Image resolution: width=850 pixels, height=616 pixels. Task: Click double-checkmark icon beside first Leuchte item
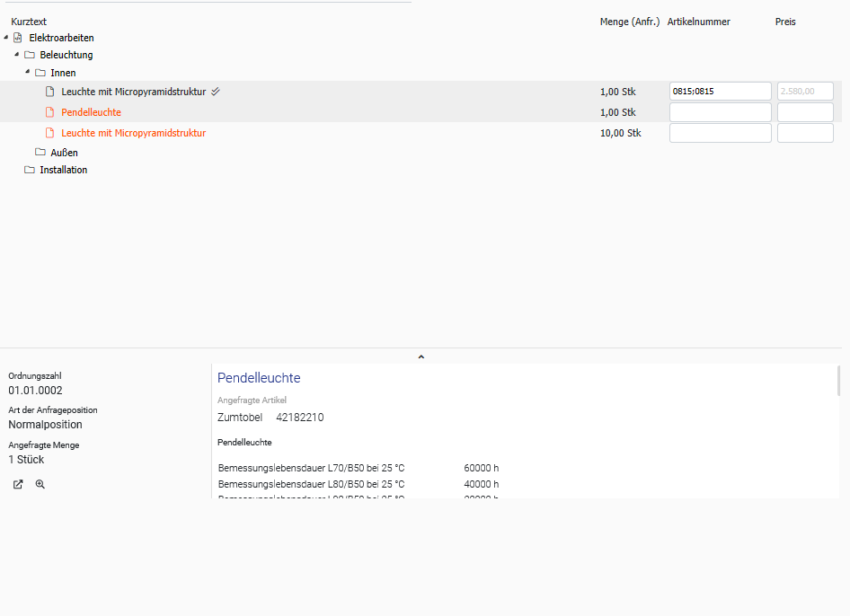point(216,92)
